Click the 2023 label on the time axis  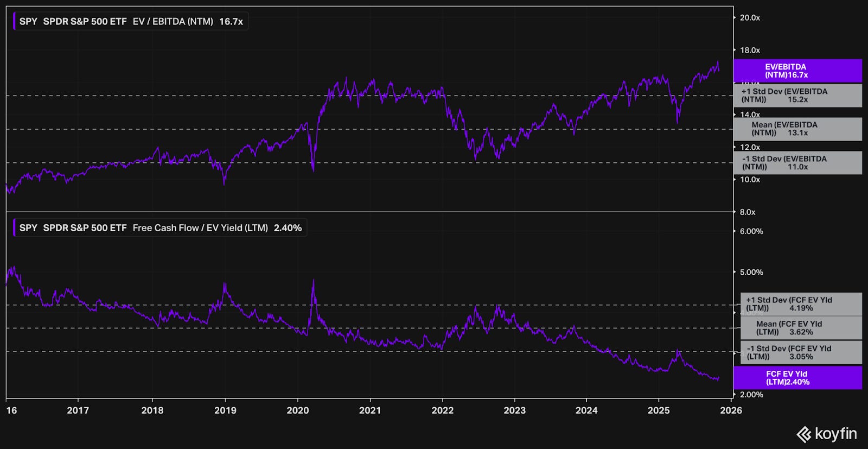tap(514, 410)
